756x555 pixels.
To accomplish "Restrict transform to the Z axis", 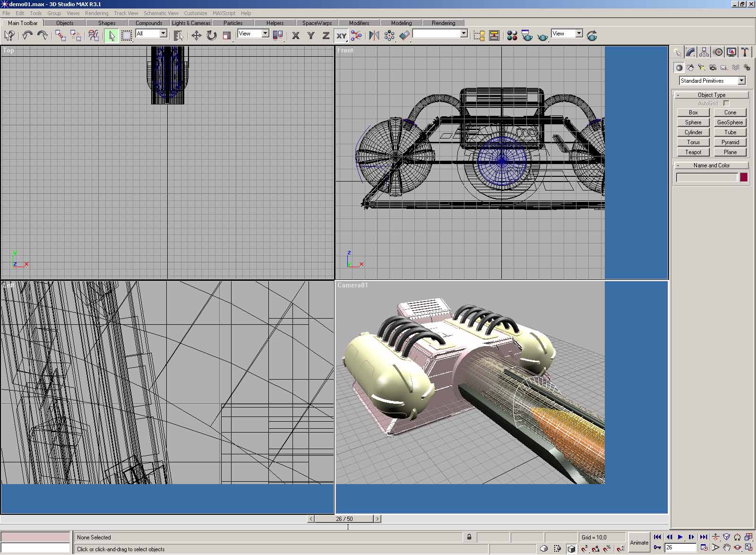I will [x=326, y=35].
